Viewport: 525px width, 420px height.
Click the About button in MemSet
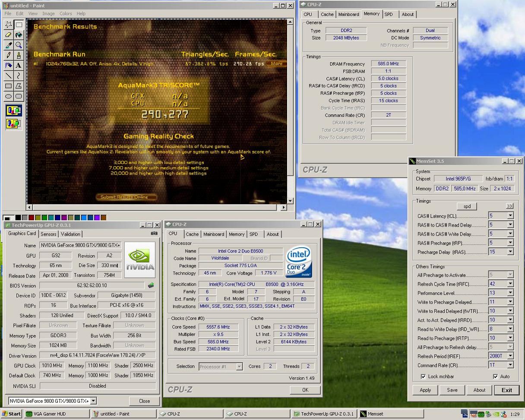pos(479,390)
